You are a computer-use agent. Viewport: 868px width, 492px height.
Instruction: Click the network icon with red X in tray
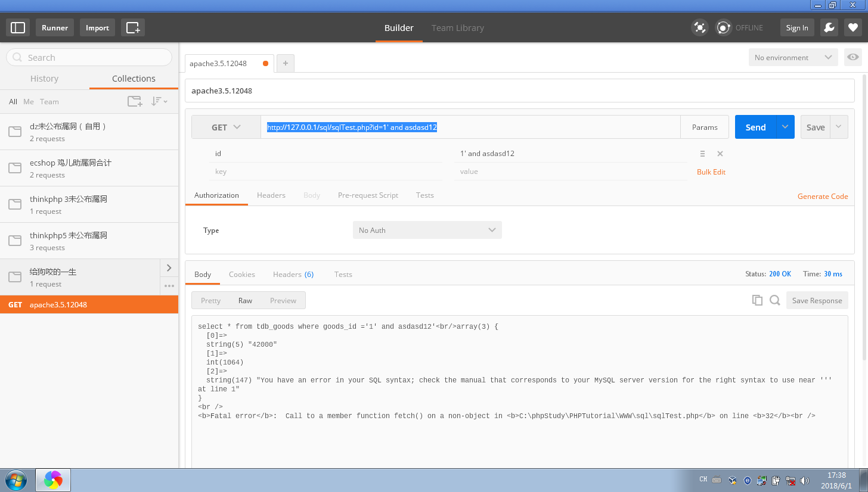[x=790, y=480]
